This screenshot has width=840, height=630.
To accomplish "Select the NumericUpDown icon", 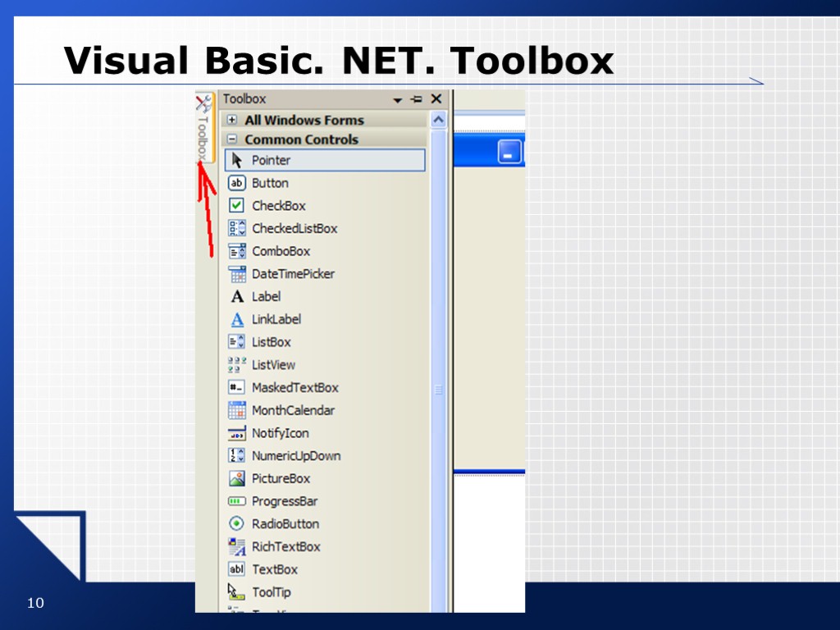I will [x=237, y=456].
